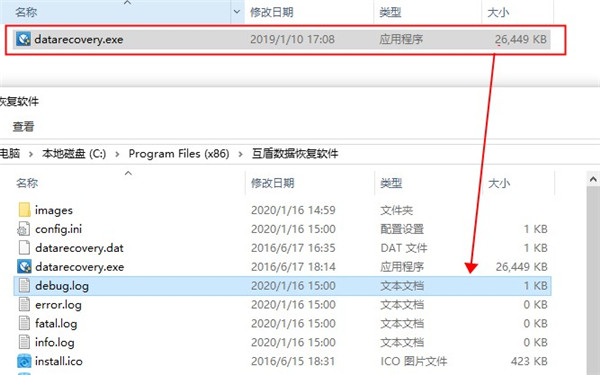Click the 2019/1/10 17:08 date cell

click(x=292, y=39)
